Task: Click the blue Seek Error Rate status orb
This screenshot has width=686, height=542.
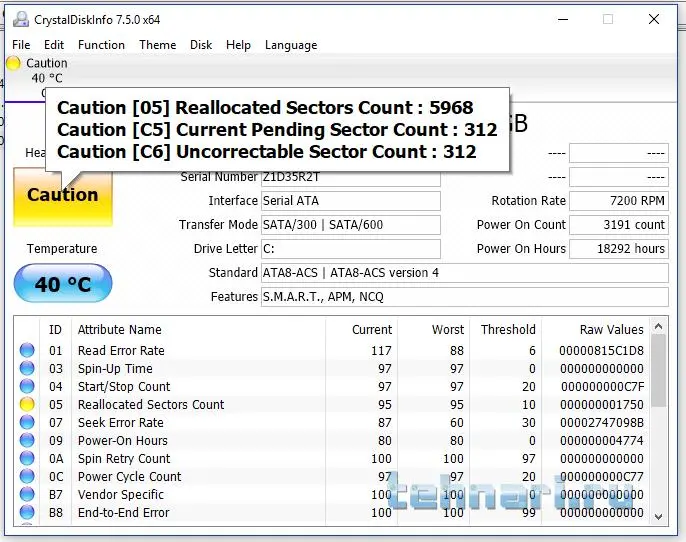Action: point(27,423)
